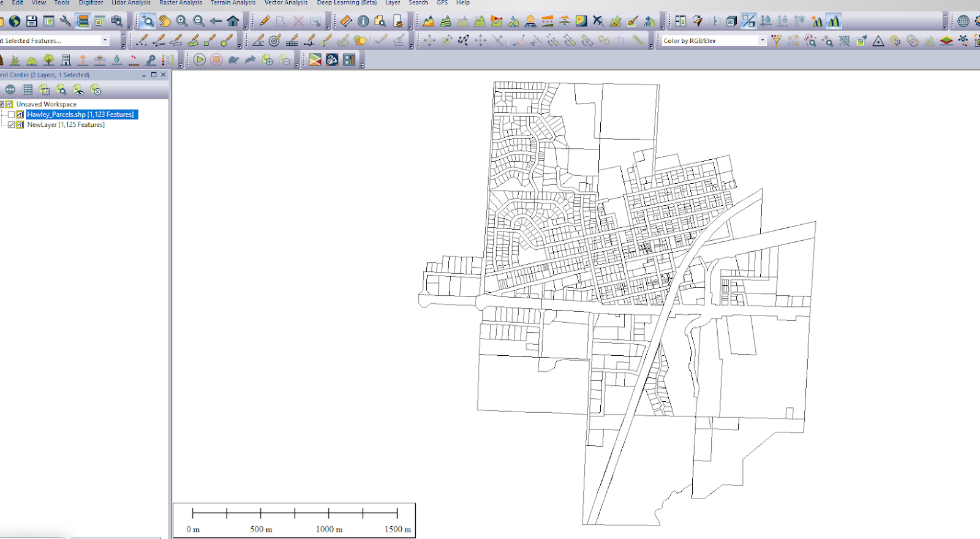Open the GPS menu
Image resolution: width=980 pixels, height=539 pixels.
(442, 3)
